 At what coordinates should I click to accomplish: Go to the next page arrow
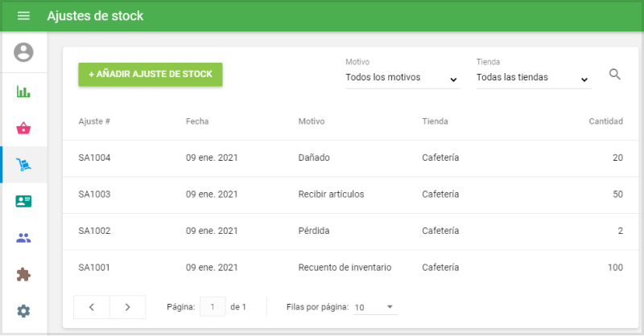(x=127, y=307)
